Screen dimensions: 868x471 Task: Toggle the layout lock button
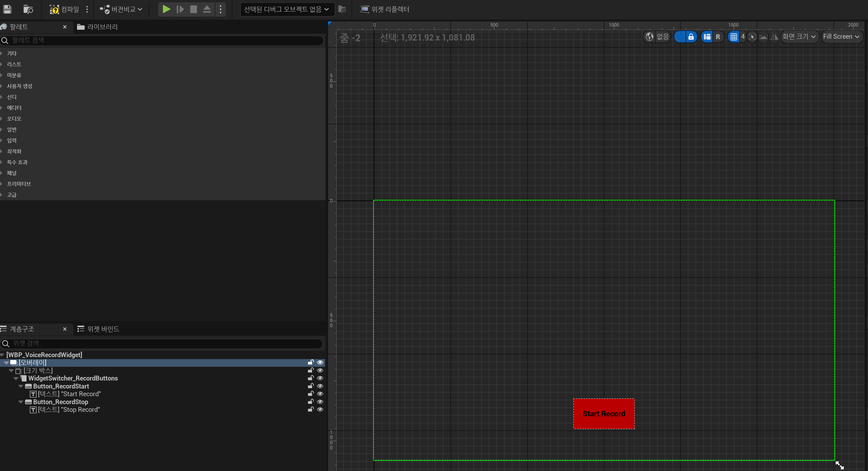click(691, 36)
